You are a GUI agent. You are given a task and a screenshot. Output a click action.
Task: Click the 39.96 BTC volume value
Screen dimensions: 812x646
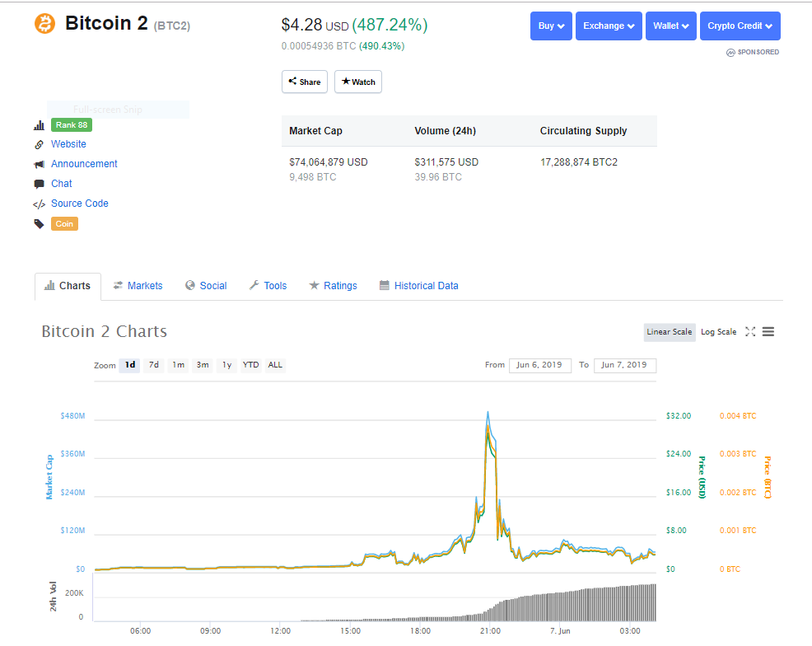tap(438, 177)
